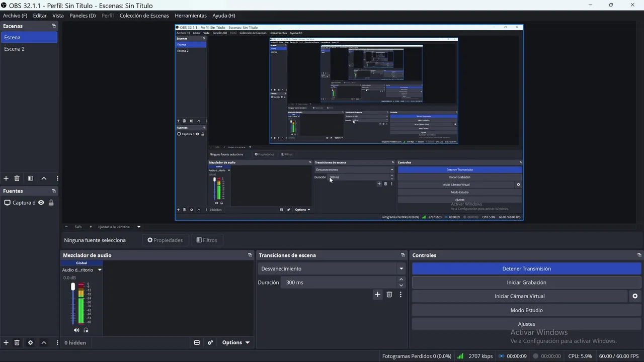Open the Vista menu
This screenshot has width=644, height=362.
(58, 16)
